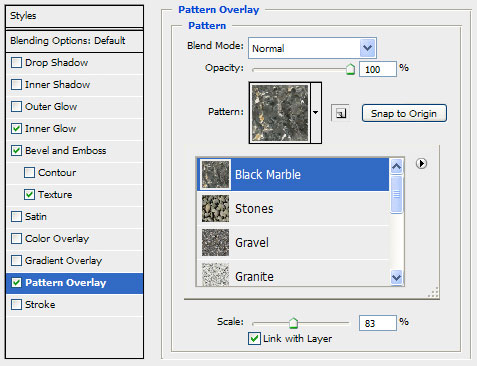Click pattern list scroll down arrow

click(396, 277)
